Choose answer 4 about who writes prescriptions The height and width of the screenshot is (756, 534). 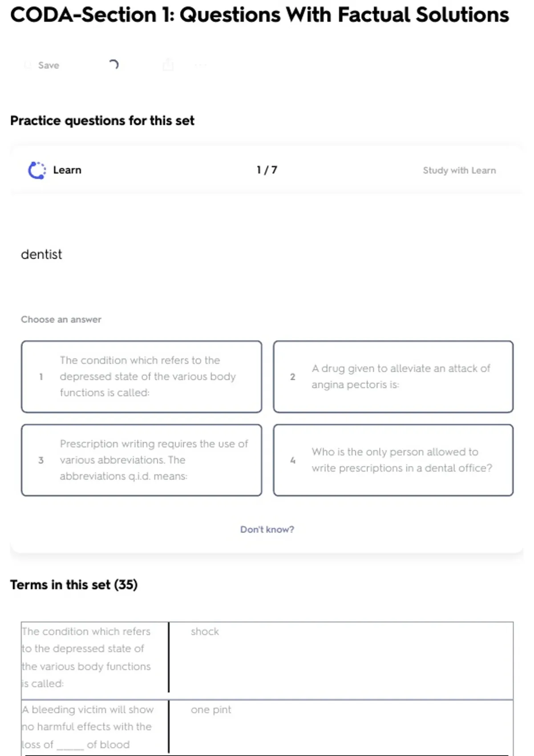(393, 460)
